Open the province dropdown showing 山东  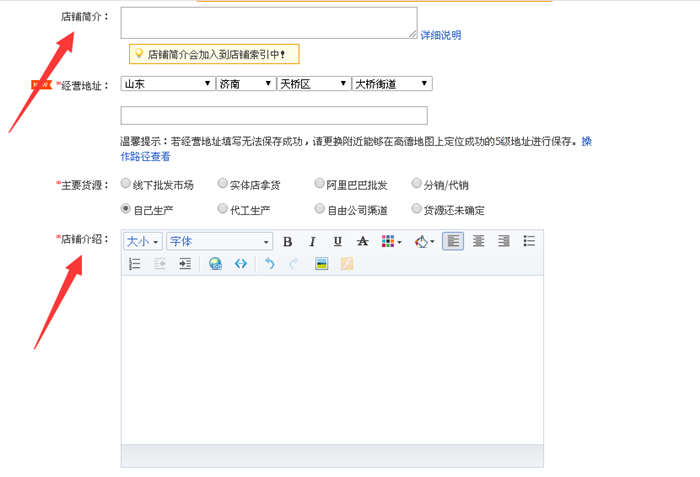[x=168, y=84]
